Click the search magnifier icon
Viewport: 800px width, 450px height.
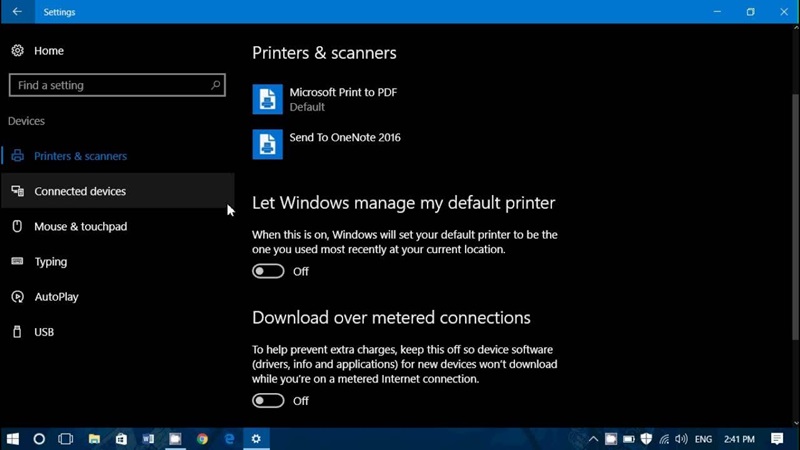point(216,85)
